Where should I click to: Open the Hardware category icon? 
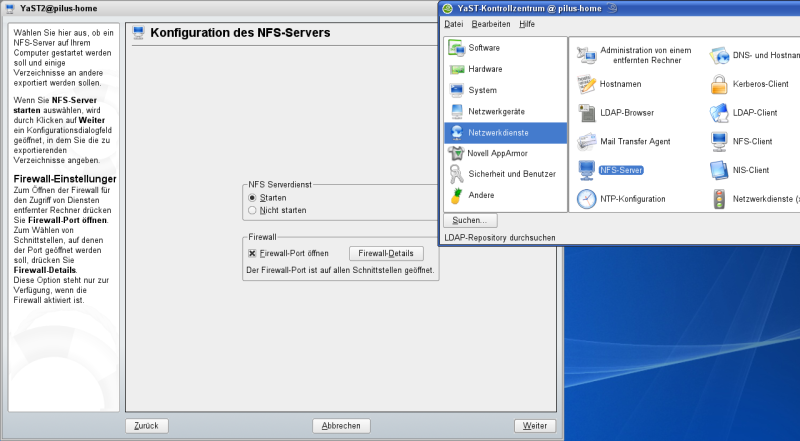coord(457,69)
